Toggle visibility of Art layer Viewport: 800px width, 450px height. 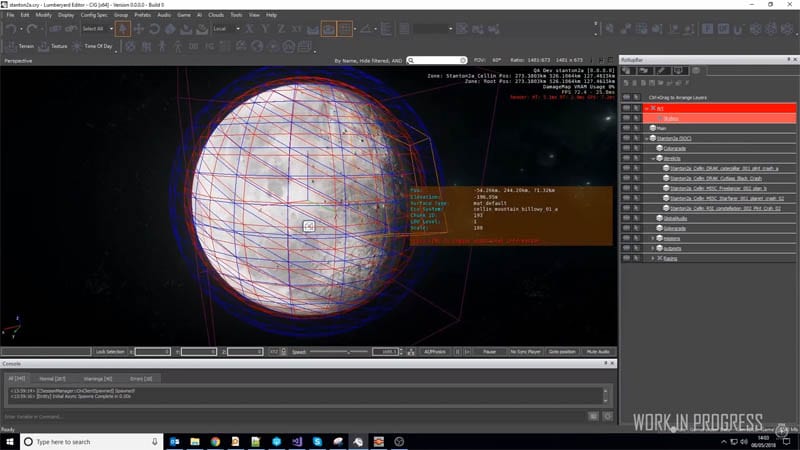click(x=627, y=108)
